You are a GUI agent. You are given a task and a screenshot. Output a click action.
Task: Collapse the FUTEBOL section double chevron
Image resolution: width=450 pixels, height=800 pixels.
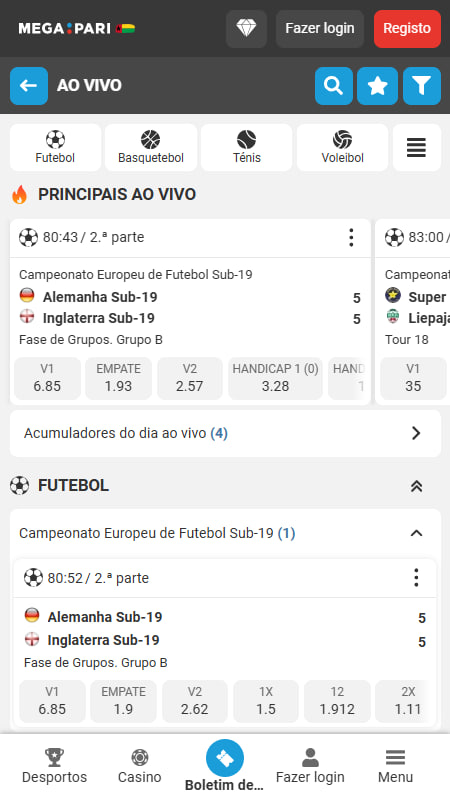416,486
